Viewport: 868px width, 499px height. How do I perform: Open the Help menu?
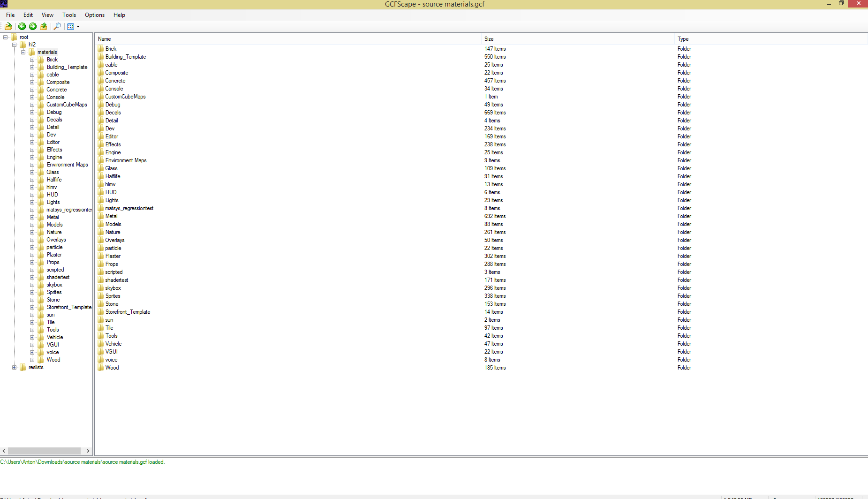[x=119, y=15]
